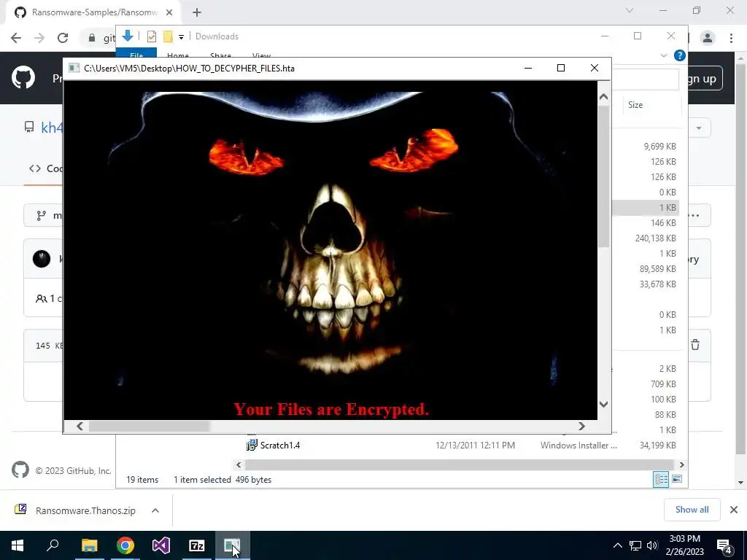This screenshot has width=747, height=560.
Task: Click Explorer horizontal scrollbar right arrow
Action: coord(682,464)
